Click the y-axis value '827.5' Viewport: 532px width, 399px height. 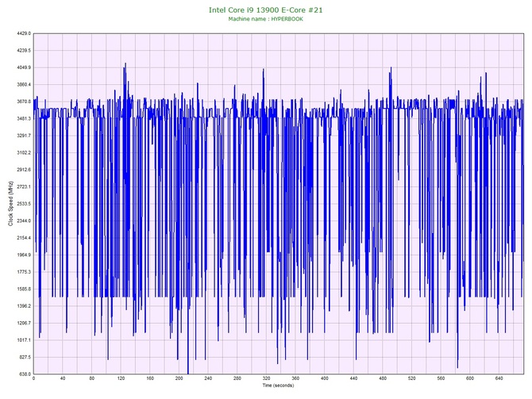pyautogui.click(x=25, y=357)
